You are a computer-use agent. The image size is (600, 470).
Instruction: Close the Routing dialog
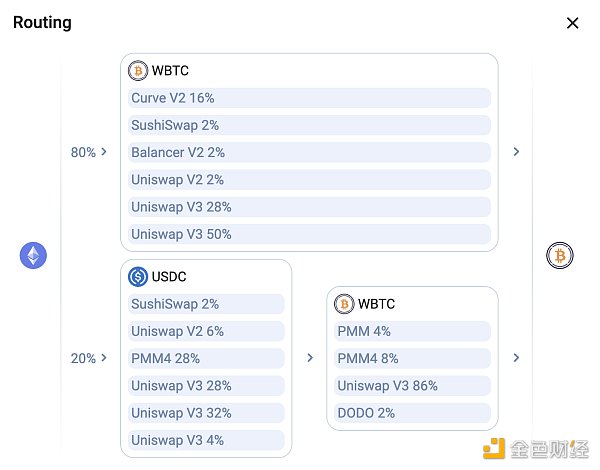tap(572, 23)
